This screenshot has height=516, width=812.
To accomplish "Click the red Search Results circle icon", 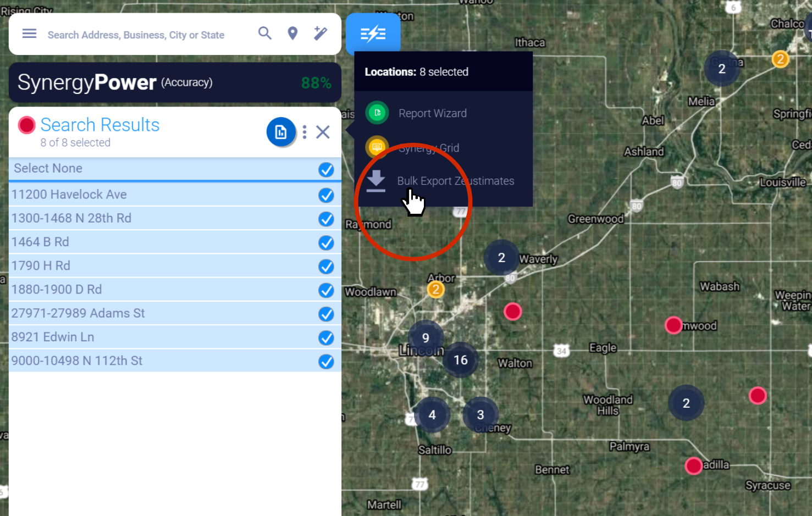I will (26, 125).
